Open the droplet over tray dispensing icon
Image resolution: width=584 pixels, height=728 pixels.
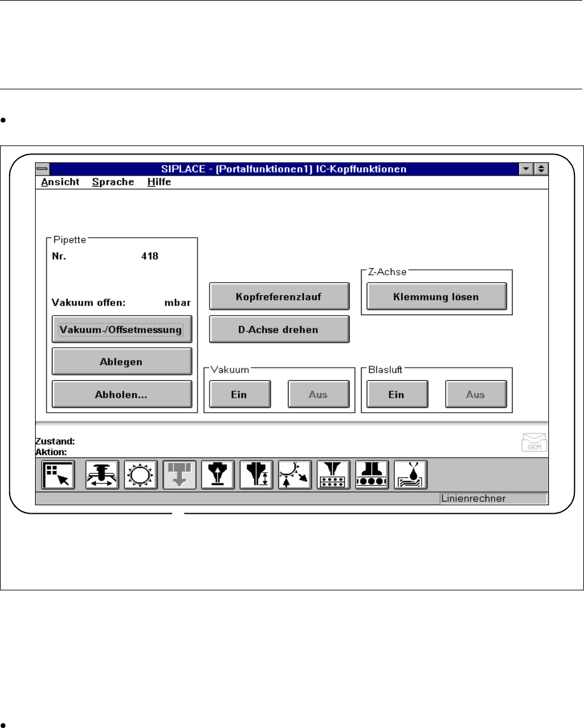(411, 474)
